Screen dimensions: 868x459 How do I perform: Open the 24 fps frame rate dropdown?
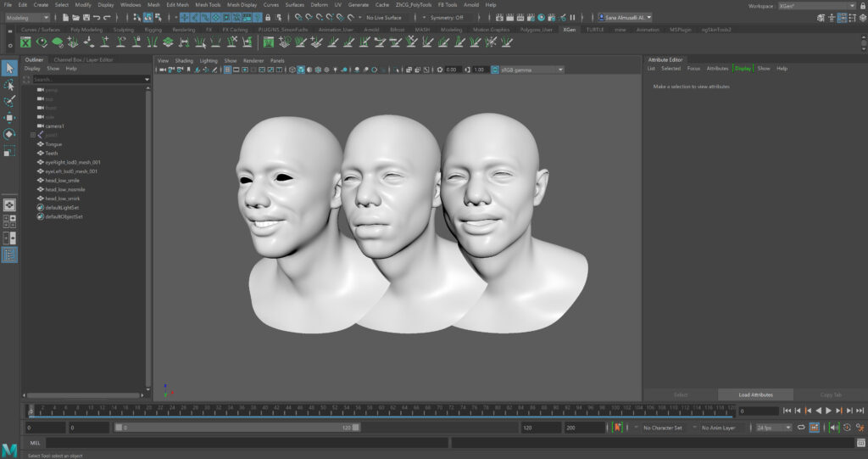775,428
